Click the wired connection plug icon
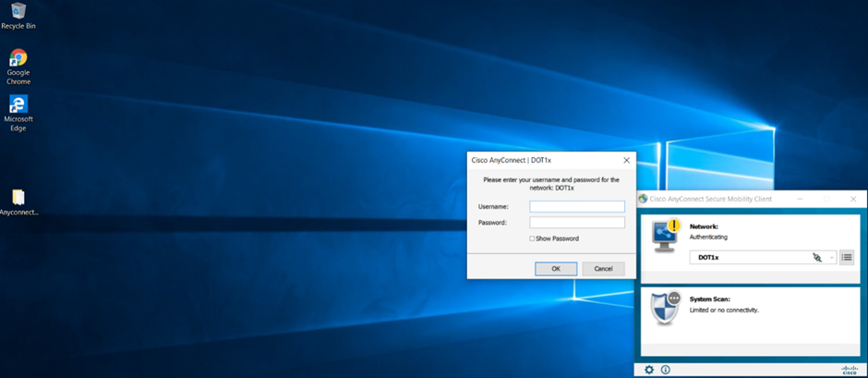 pos(817,257)
